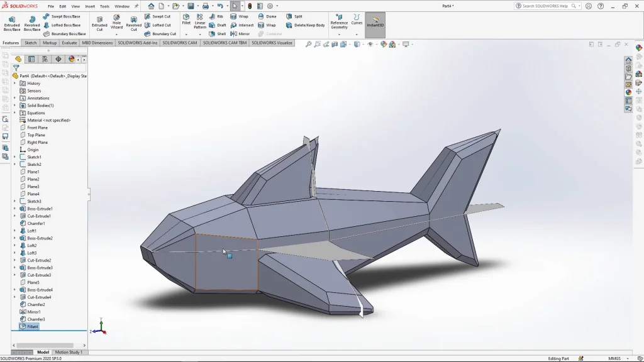This screenshot has width=644, height=362.
Task: Click the Zoom to Fit icon
Action: (x=308, y=44)
